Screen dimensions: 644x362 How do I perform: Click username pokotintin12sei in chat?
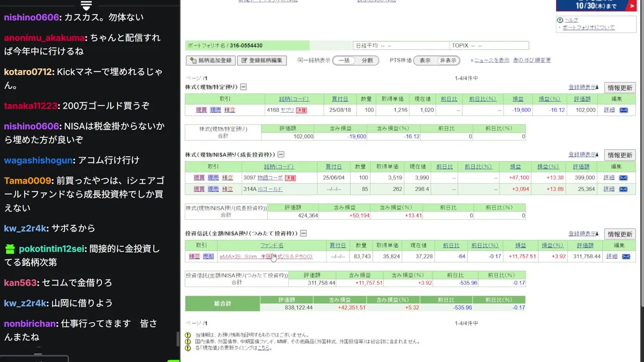pos(52,249)
